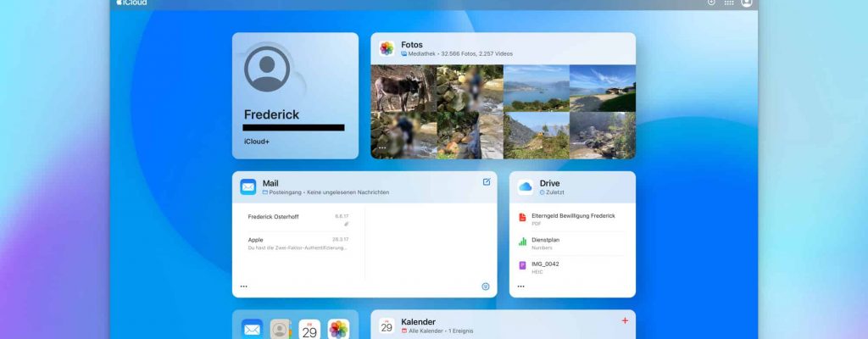Open email from Frederick Osterhoff
The height and width of the screenshot is (339, 868).
click(298, 219)
